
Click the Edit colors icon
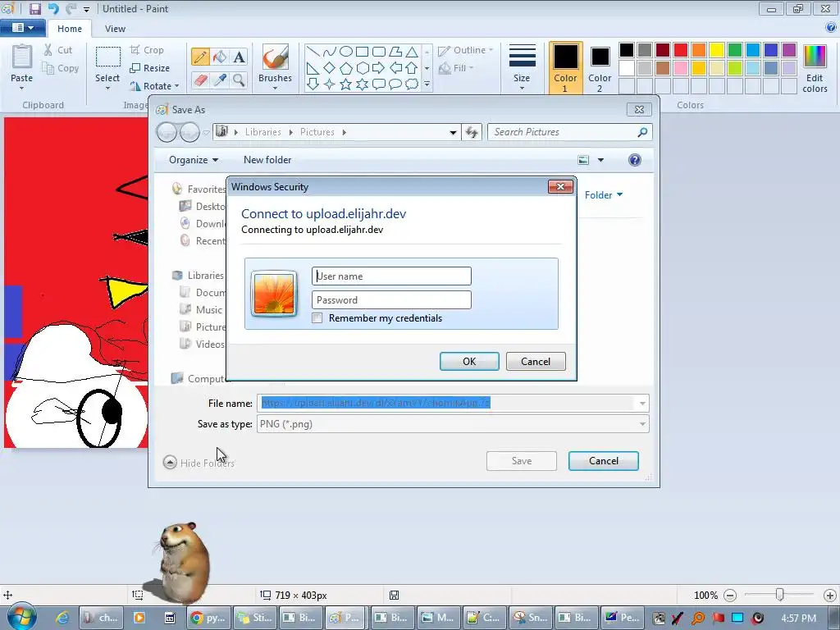815,57
